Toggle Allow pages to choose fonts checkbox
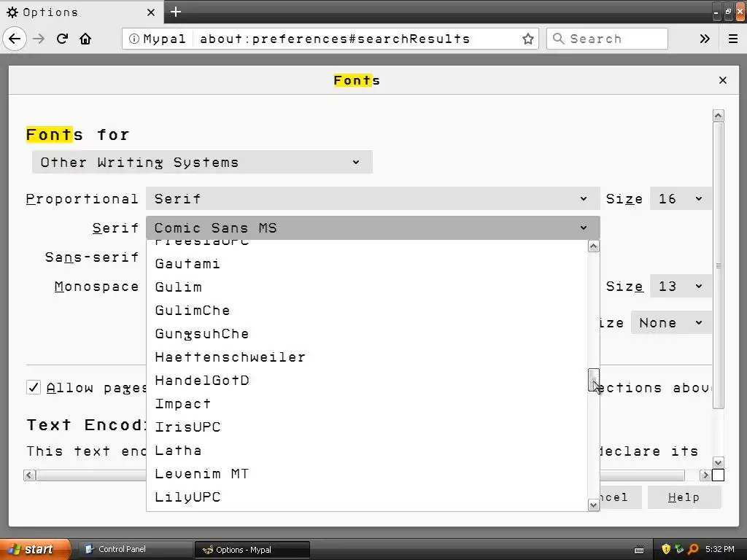Viewport: 747px width, 560px height. [x=34, y=388]
